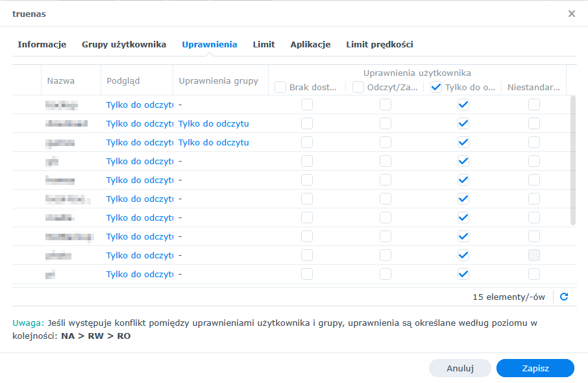Switch to the Informacje tab
Viewport: 588px width, 383px height.
[x=42, y=45]
